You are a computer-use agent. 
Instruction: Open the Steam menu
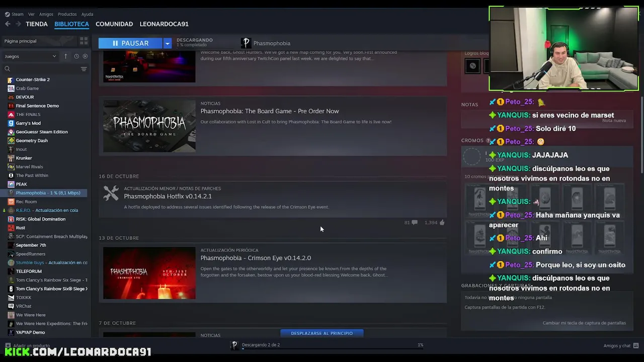point(18,14)
